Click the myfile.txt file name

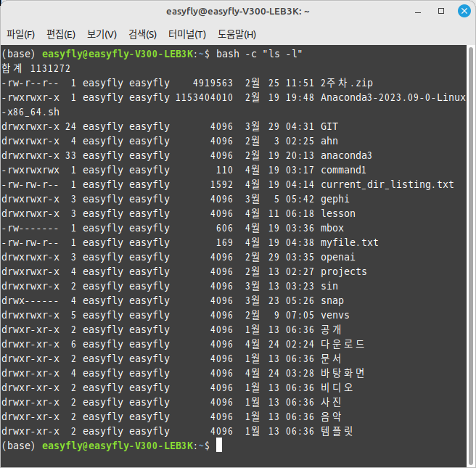pyautogui.click(x=350, y=242)
